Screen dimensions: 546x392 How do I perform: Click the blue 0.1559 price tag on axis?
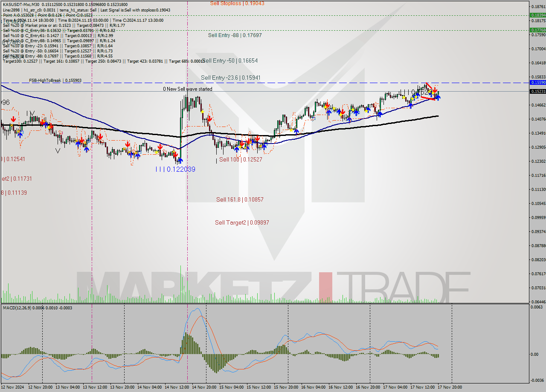537,82
